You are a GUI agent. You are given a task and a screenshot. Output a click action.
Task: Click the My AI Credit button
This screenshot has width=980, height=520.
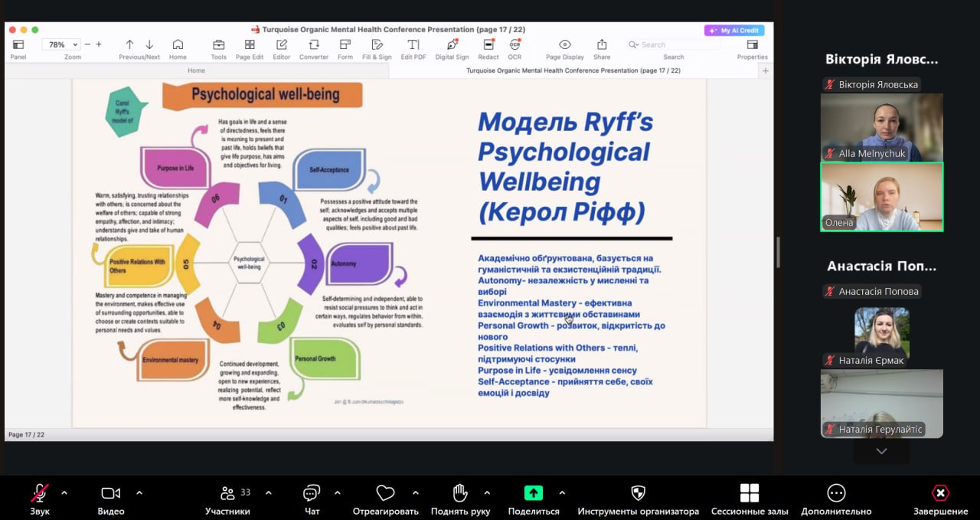pyautogui.click(x=733, y=31)
